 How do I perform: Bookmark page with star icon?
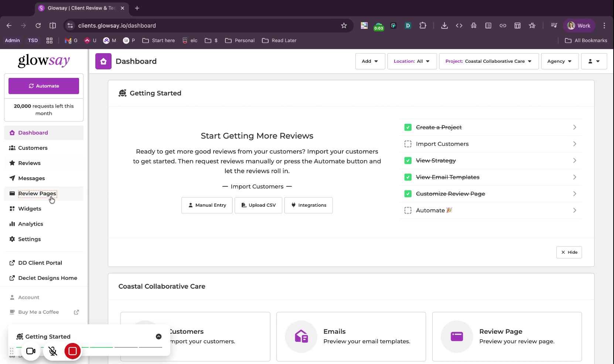(344, 25)
